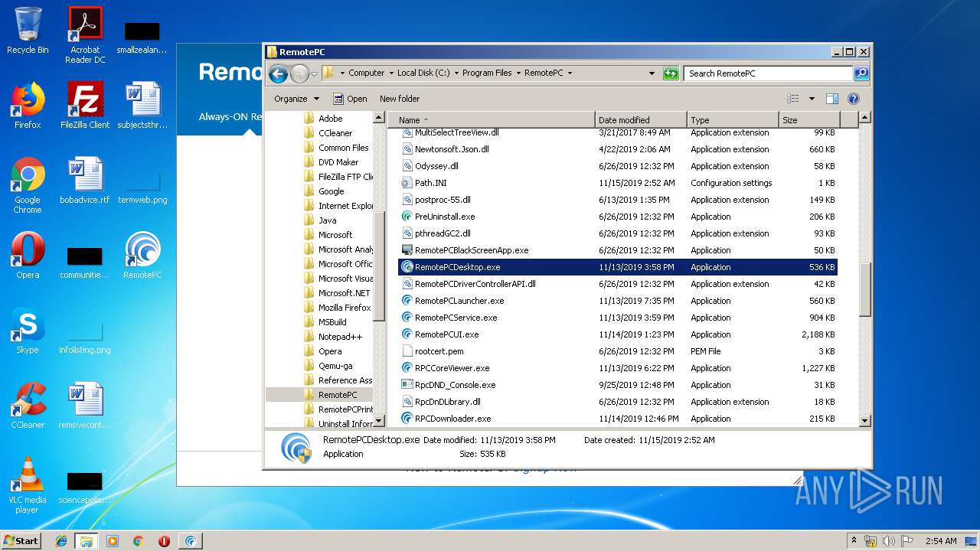980x551 pixels.
Task: Click Open in the Explorer toolbar
Action: coord(350,99)
